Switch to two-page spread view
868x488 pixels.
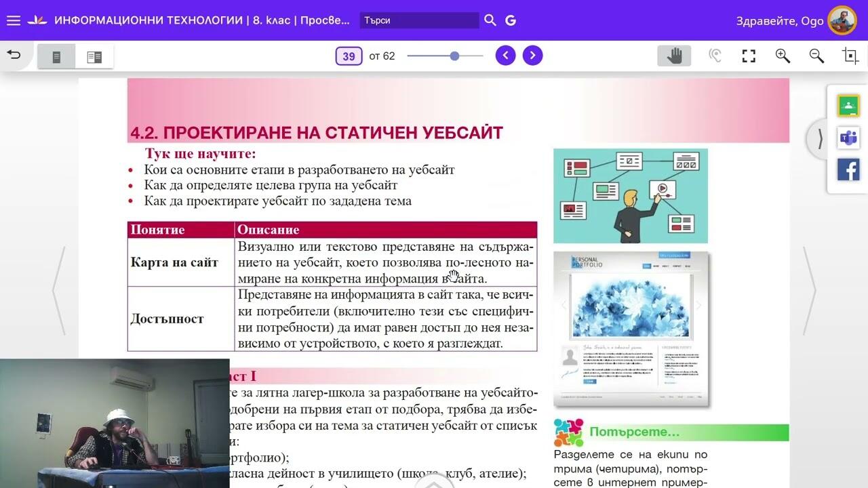(x=94, y=57)
